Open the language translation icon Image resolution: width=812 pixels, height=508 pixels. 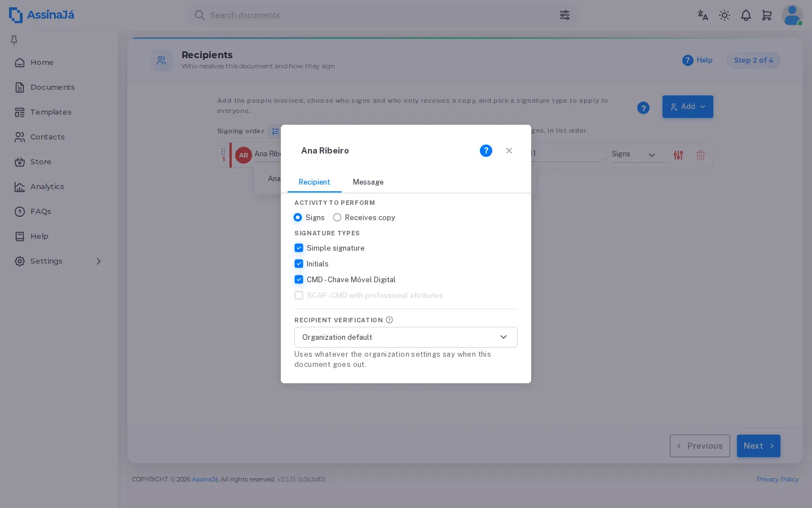(703, 15)
